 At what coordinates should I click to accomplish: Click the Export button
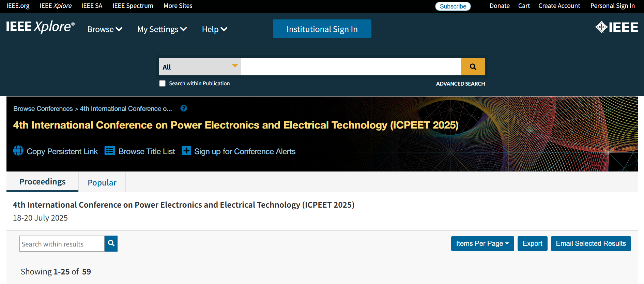533,243
